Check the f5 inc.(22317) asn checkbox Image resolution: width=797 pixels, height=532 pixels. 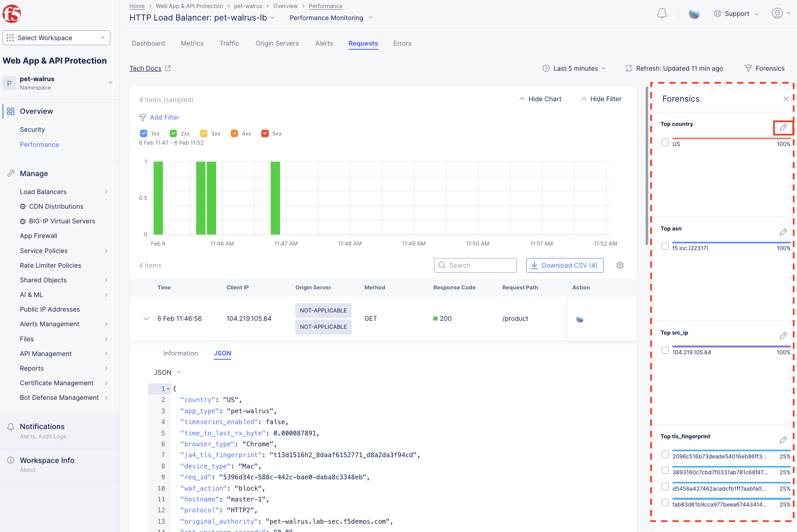665,246
